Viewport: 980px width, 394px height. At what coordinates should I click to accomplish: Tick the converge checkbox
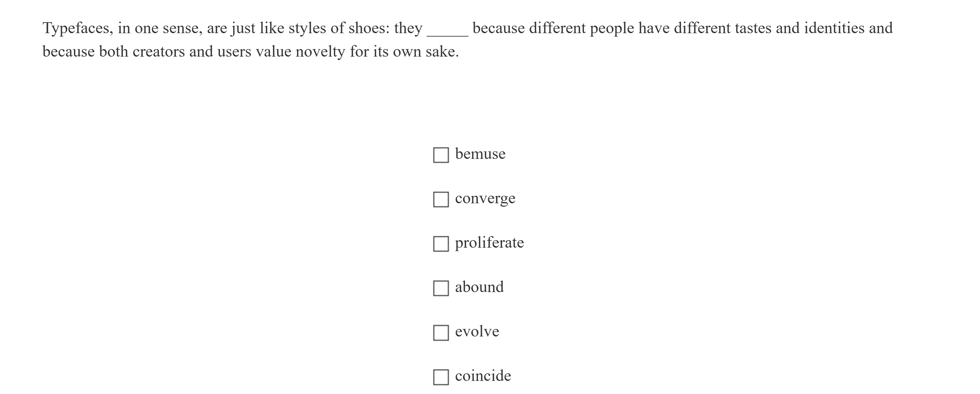[440, 200]
